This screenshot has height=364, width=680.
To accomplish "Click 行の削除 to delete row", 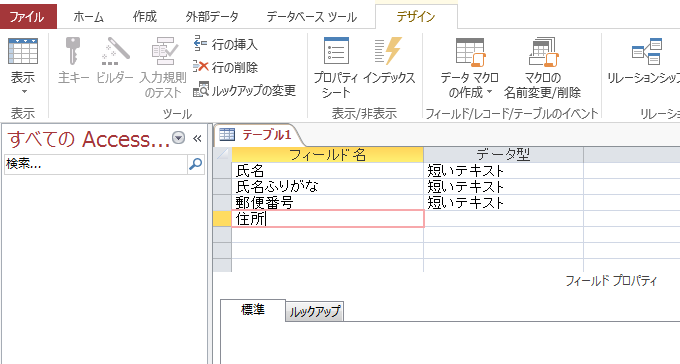I will [x=226, y=67].
